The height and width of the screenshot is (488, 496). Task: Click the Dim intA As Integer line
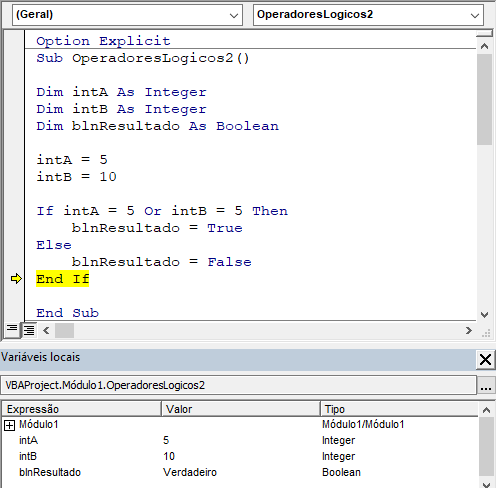(x=121, y=92)
